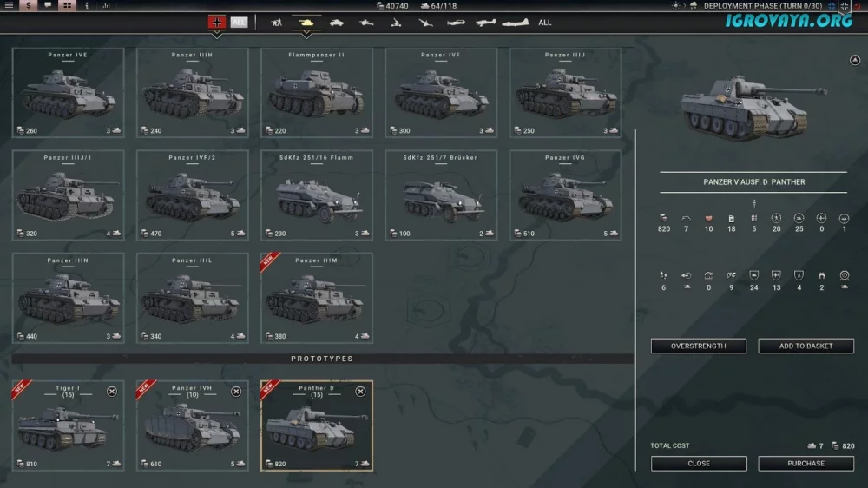Select the infantry unit class filter
Viewport: 868px width, 488px height.
click(276, 23)
